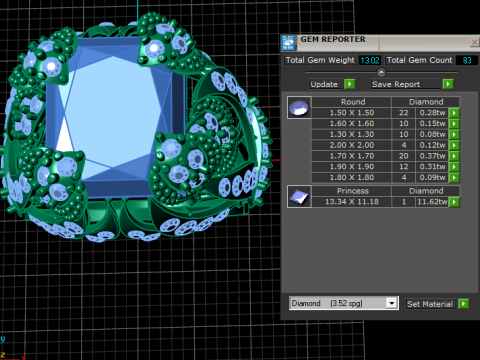The height and width of the screenshot is (360, 480).
Task: Click the 0.12tw weight cell
Action: click(432, 145)
